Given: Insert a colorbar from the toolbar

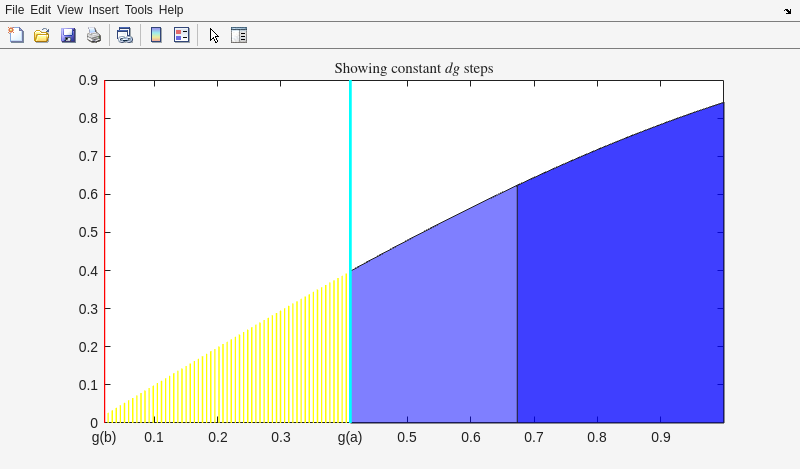Looking at the screenshot, I should click(x=156, y=35).
